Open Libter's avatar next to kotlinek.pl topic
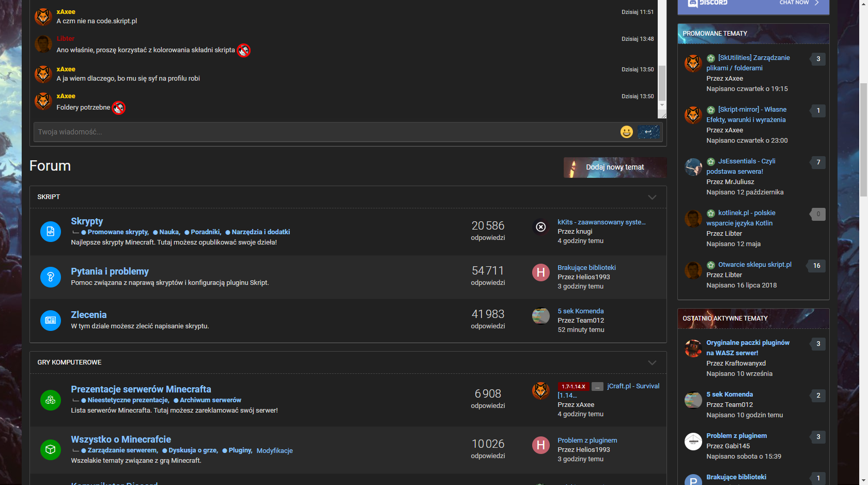The width and height of the screenshot is (868, 485). (x=693, y=218)
